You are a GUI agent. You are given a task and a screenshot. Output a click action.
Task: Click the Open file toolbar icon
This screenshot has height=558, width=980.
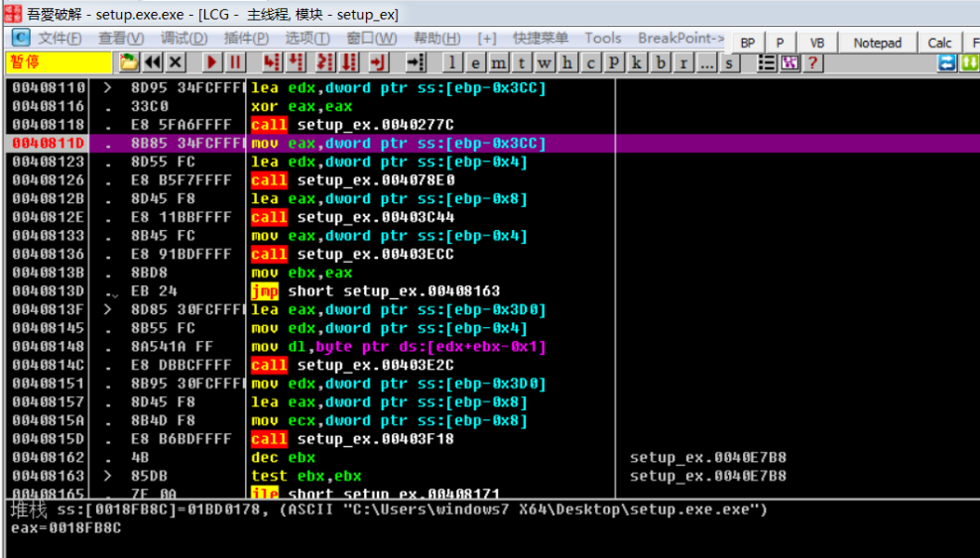point(129,62)
